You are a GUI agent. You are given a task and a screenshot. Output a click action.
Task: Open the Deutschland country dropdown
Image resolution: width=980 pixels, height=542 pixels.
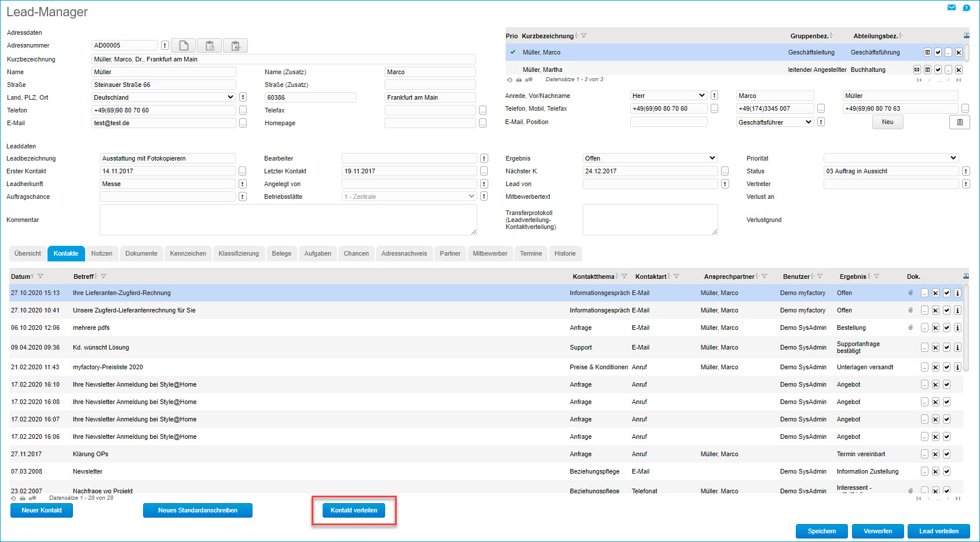(x=164, y=97)
